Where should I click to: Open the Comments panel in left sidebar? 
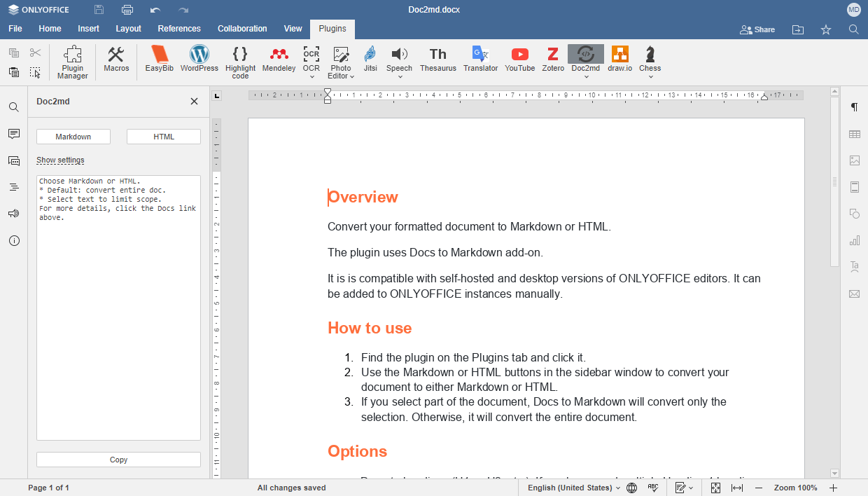pos(14,134)
